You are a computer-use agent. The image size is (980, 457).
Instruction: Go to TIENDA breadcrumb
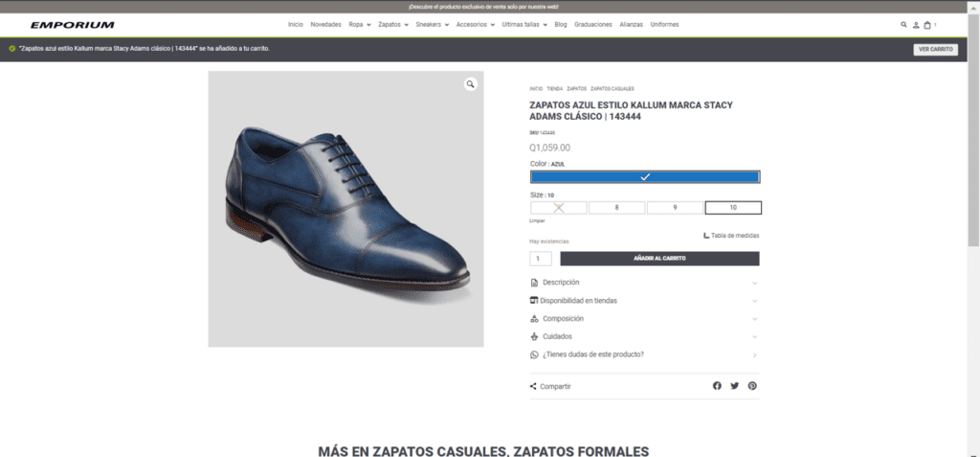555,89
